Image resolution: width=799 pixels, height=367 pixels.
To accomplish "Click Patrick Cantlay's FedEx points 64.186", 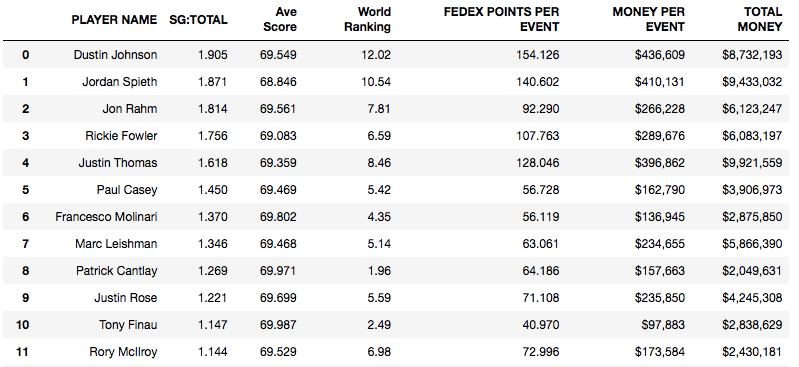I will 541,271.
